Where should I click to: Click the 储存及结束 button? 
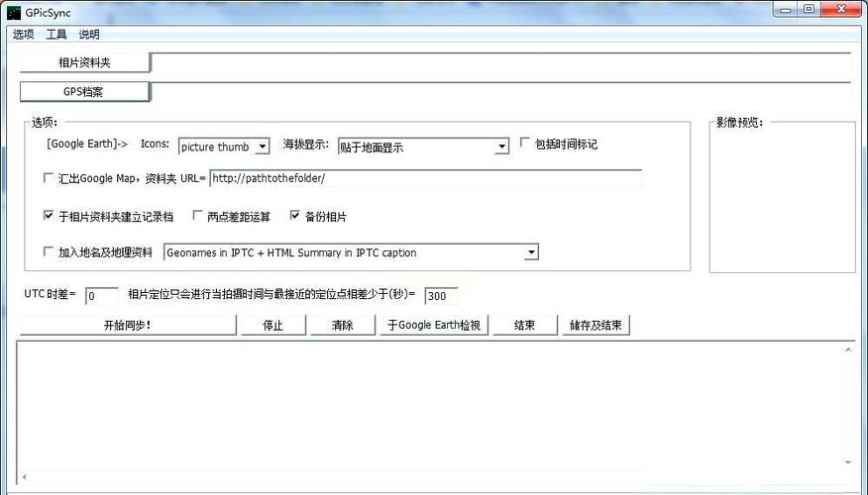coord(597,325)
